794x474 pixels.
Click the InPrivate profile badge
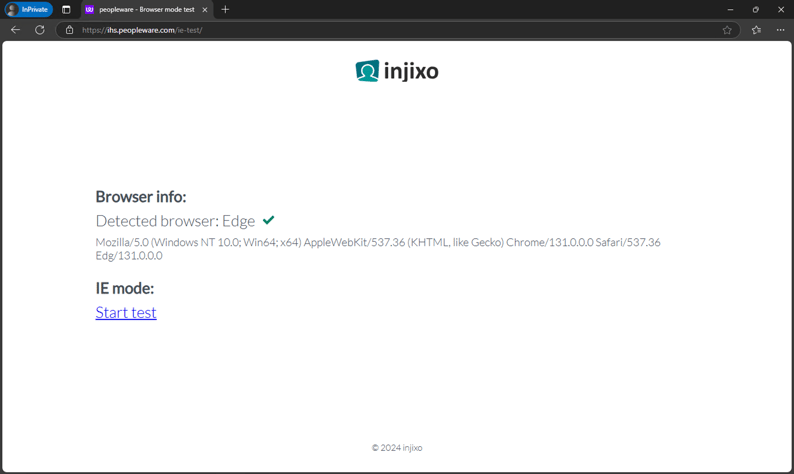coord(28,9)
